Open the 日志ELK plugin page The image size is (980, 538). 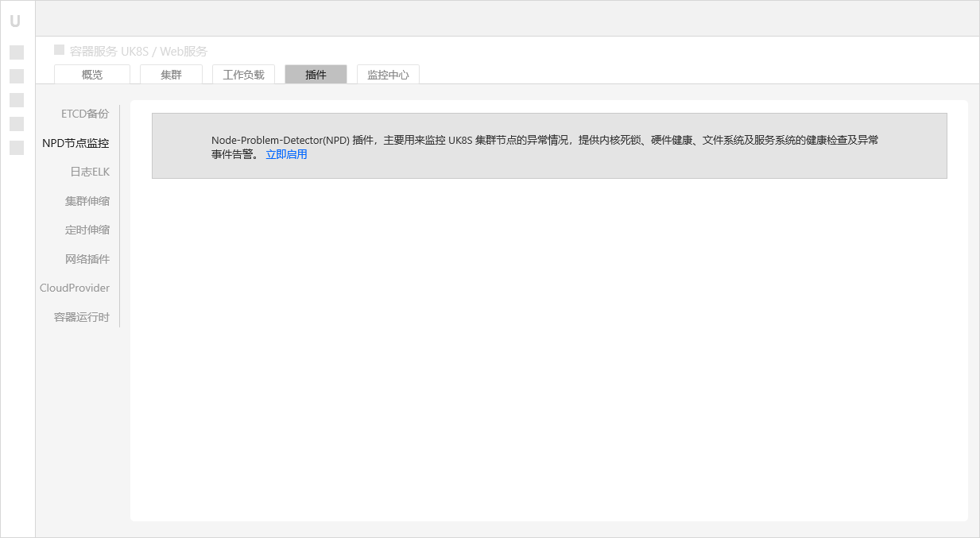[x=90, y=172]
